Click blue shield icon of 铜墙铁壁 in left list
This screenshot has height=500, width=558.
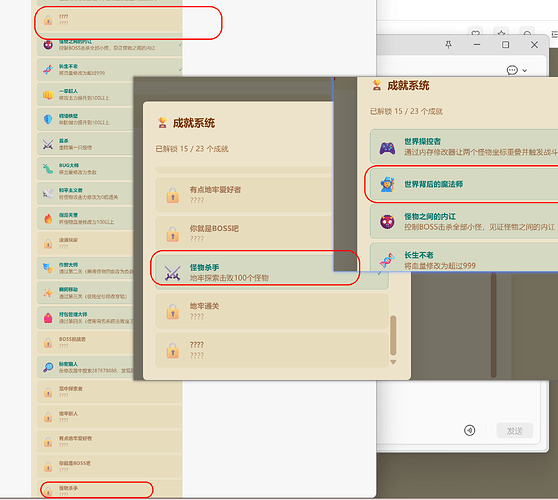pos(48,119)
